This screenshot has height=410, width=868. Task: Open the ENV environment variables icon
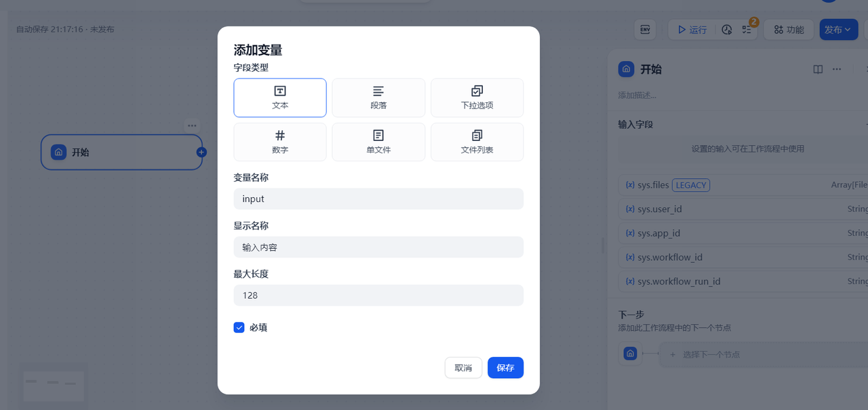point(645,30)
